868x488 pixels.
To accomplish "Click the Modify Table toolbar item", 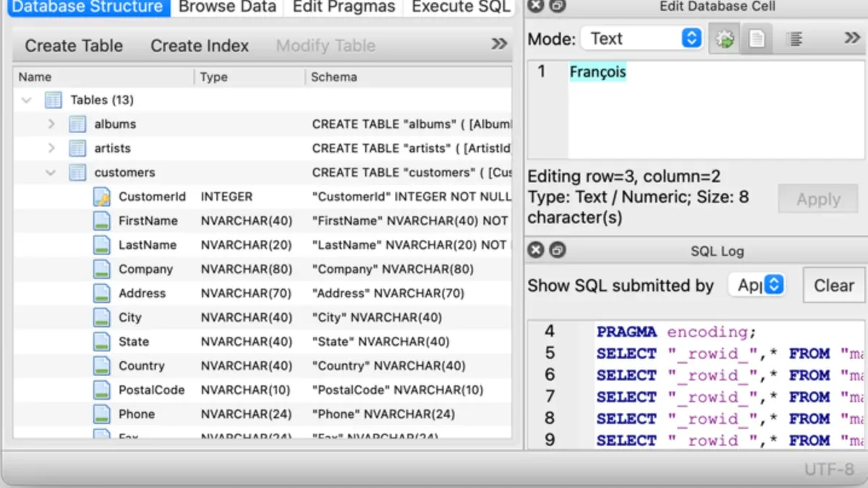I will point(325,46).
